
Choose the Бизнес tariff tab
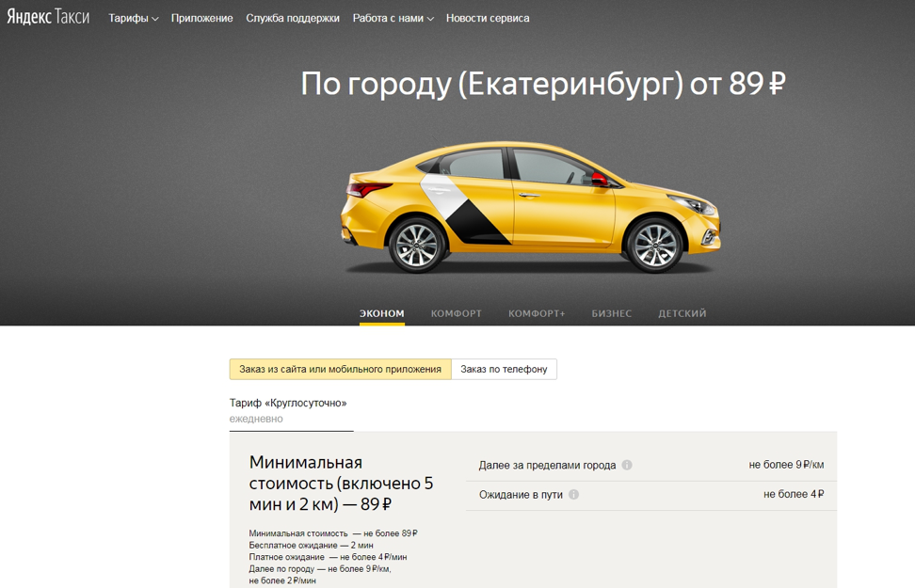611,313
